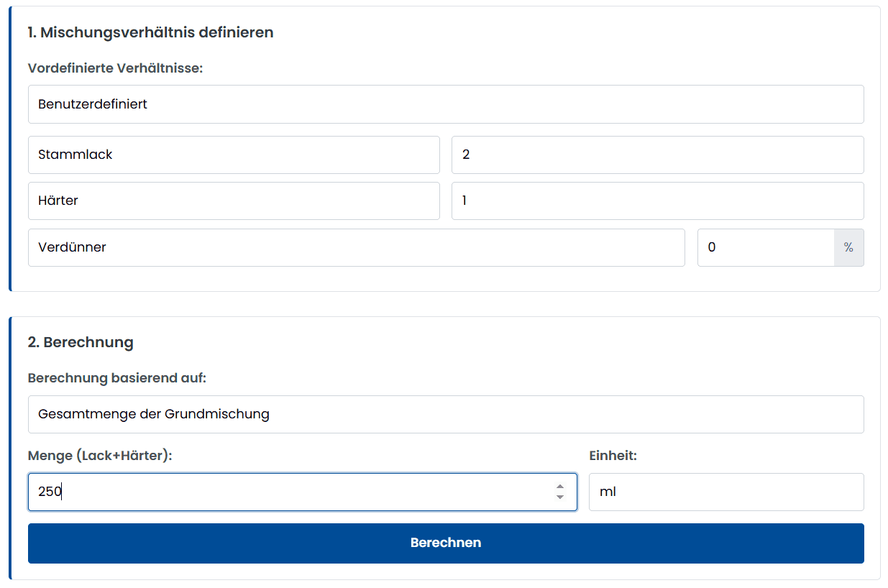Open the Berechnung basierend auf dropdown

pyautogui.click(x=446, y=414)
